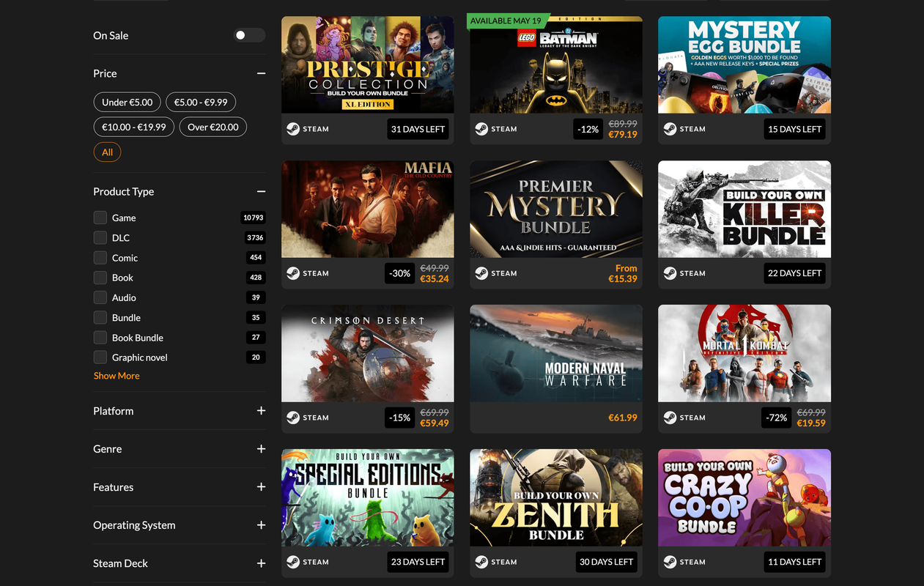Select the Under €5.00 price filter
This screenshot has height=586, width=924.
(x=127, y=103)
